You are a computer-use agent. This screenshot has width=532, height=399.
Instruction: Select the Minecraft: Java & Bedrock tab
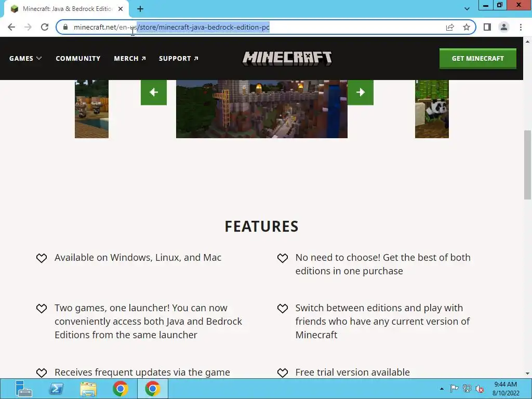[x=66, y=9]
